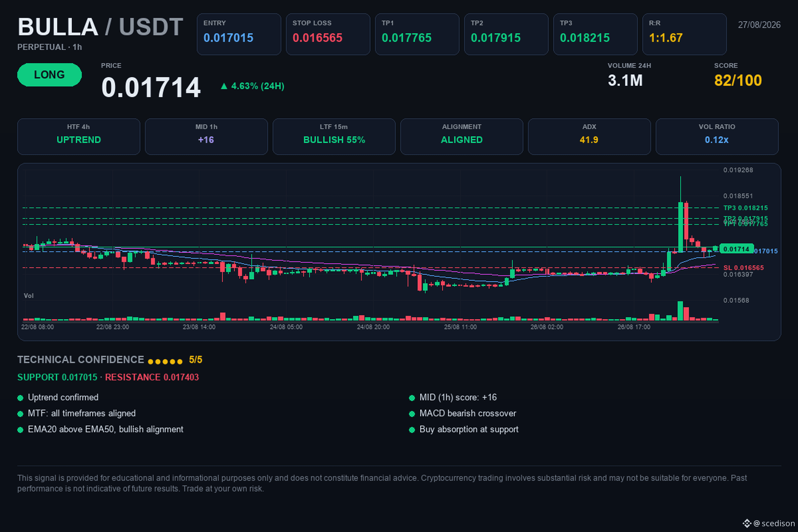798x532 pixels.
Task: Click the 26/08 02:00 time axis label
Action: [547, 327]
